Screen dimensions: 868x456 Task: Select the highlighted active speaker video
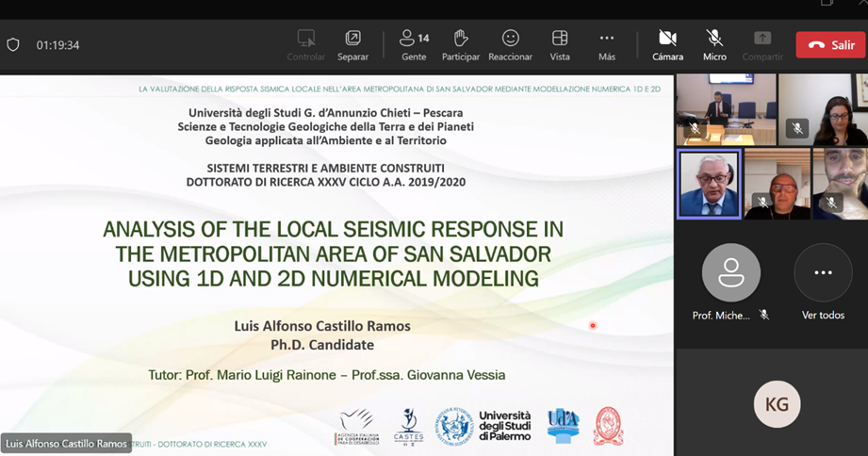(x=709, y=183)
